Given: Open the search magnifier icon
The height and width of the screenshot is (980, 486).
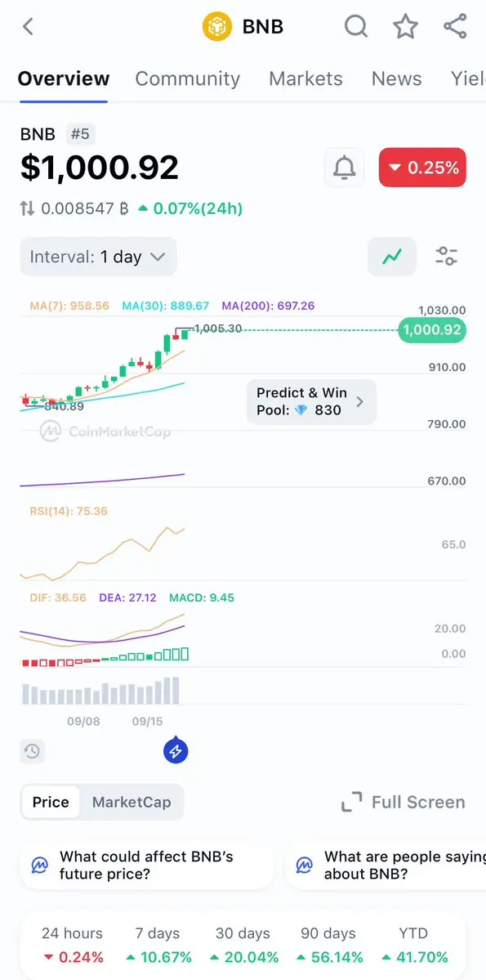Looking at the screenshot, I should 356,27.
